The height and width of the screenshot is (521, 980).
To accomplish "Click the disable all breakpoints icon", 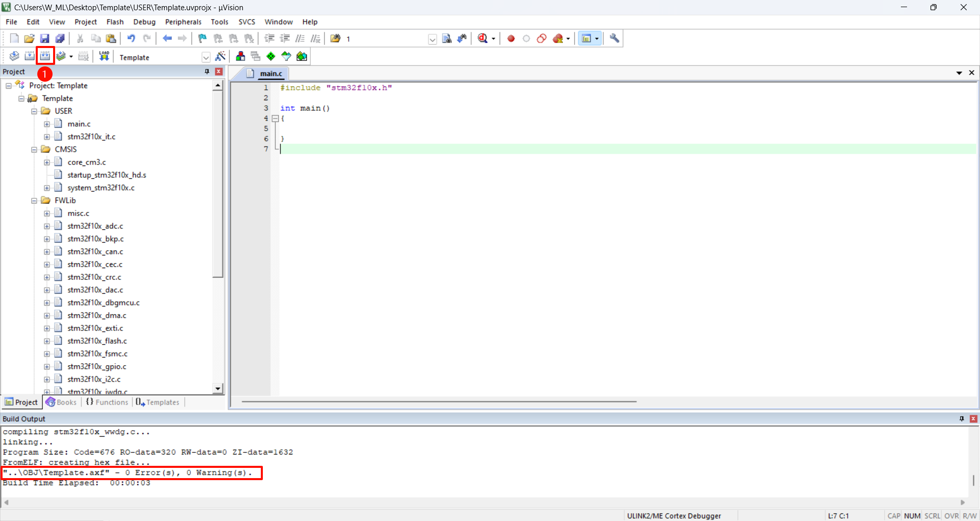I will (x=542, y=38).
